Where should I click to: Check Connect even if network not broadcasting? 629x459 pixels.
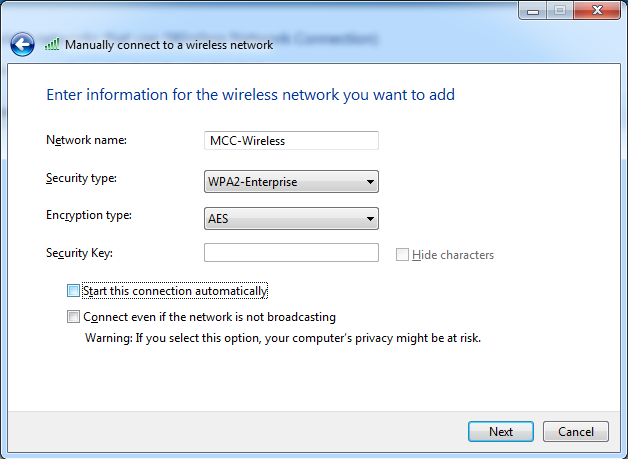73,317
